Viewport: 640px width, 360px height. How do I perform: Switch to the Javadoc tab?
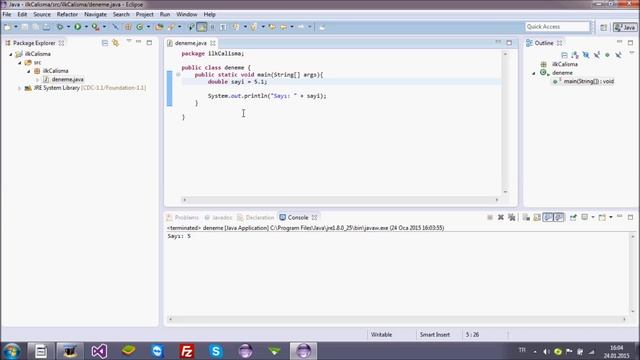[x=218, y=218]
